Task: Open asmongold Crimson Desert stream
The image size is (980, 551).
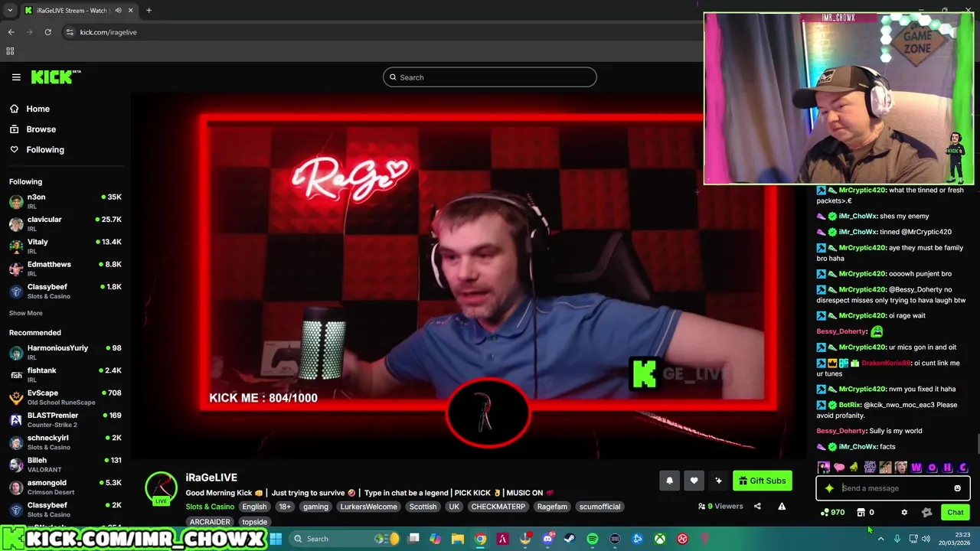Action: [65, 487]
